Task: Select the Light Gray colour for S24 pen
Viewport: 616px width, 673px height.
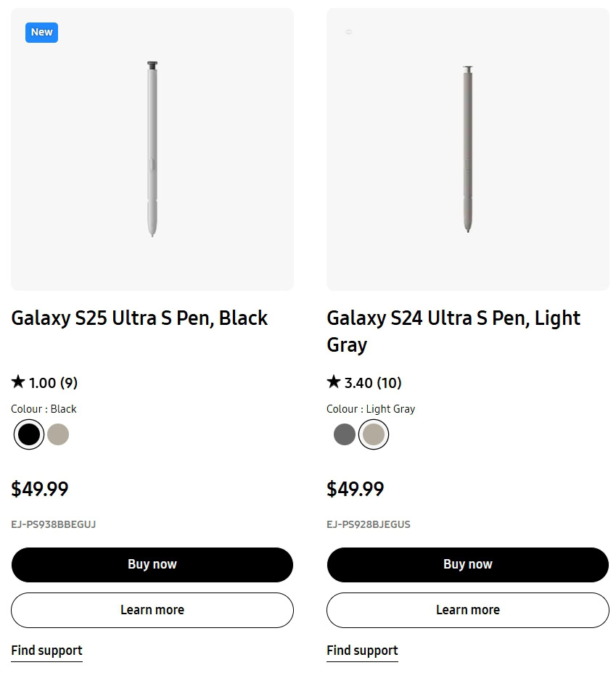Action: tap(374, 434)
